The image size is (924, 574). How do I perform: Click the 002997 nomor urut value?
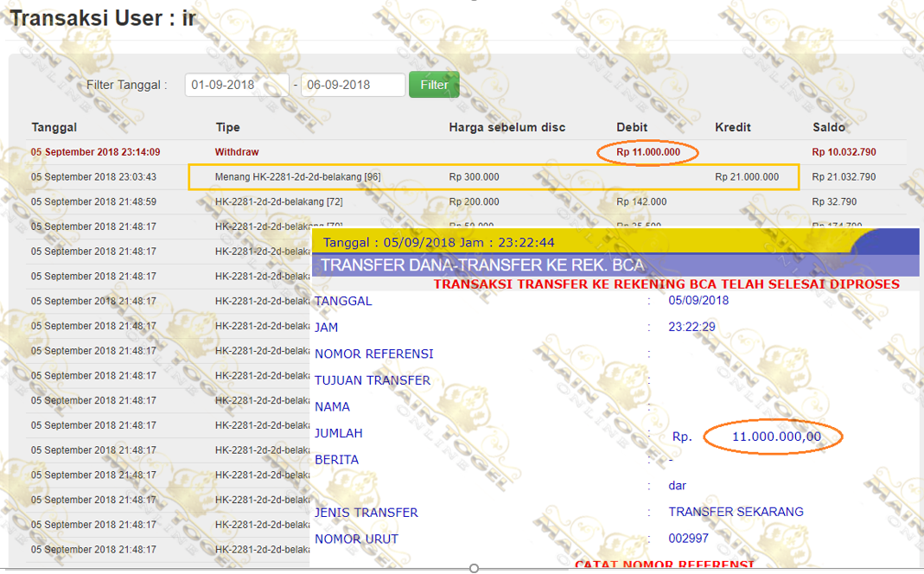[x=688, y=539]
